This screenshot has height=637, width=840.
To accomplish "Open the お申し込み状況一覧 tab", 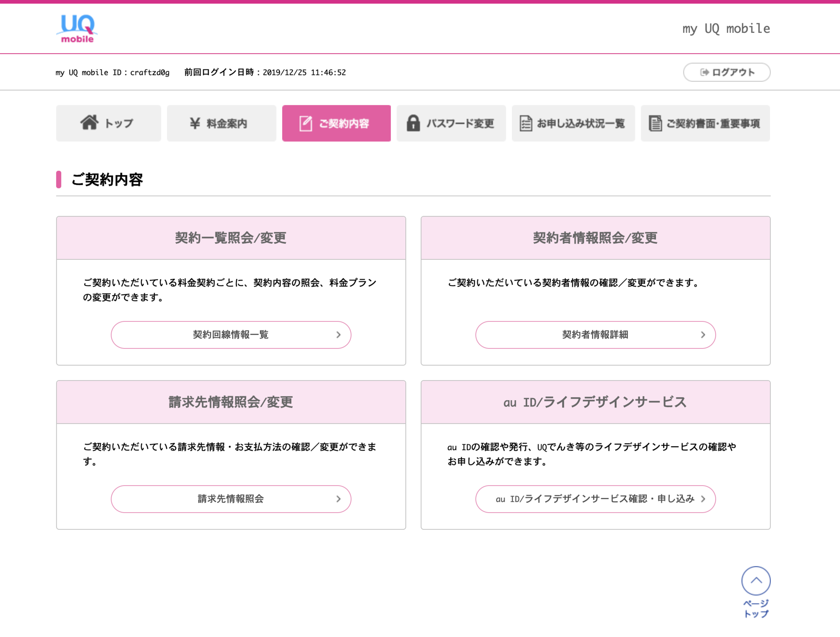I will point(573,123).
